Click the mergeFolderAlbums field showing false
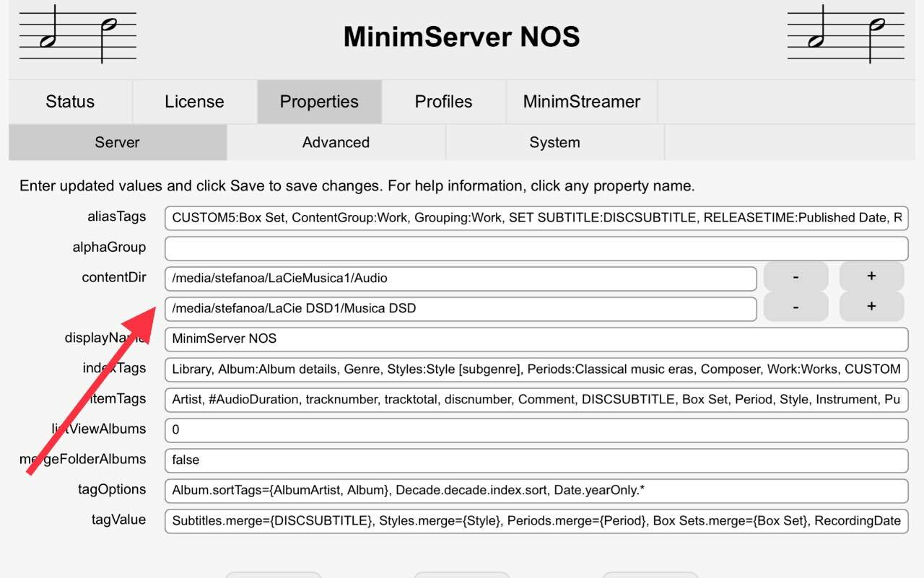The image size is (924, 578). tap(536, 460)
